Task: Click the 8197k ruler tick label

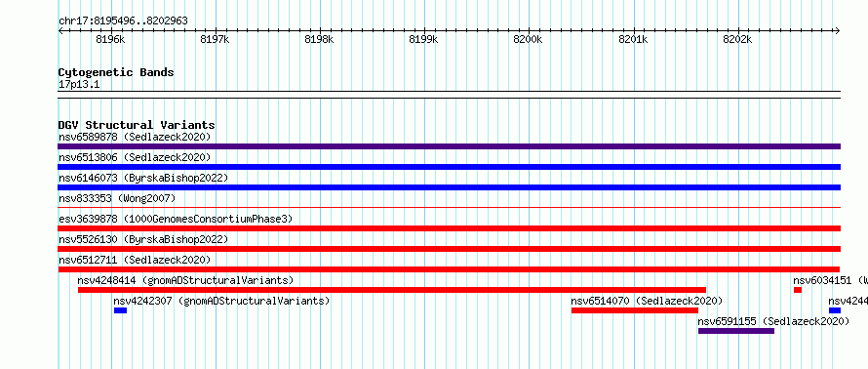Action: click(x=215, y=39)
